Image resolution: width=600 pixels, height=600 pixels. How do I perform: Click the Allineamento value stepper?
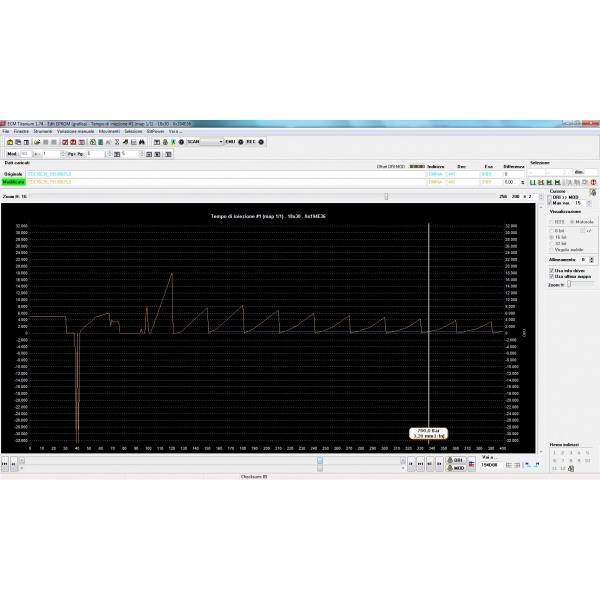[592, 260]
